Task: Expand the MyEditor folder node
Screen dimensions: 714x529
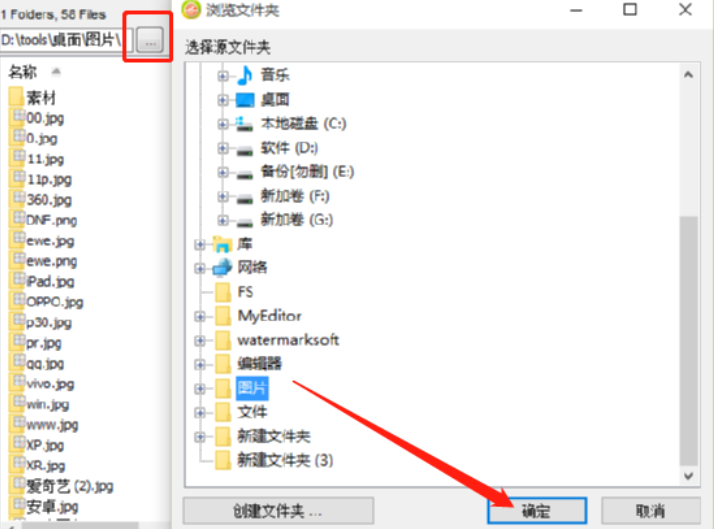Action: pos(199,316)
